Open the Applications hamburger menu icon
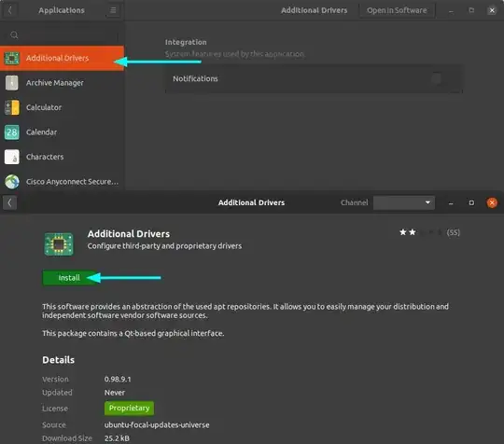The image size is (504, 444). 113,10
